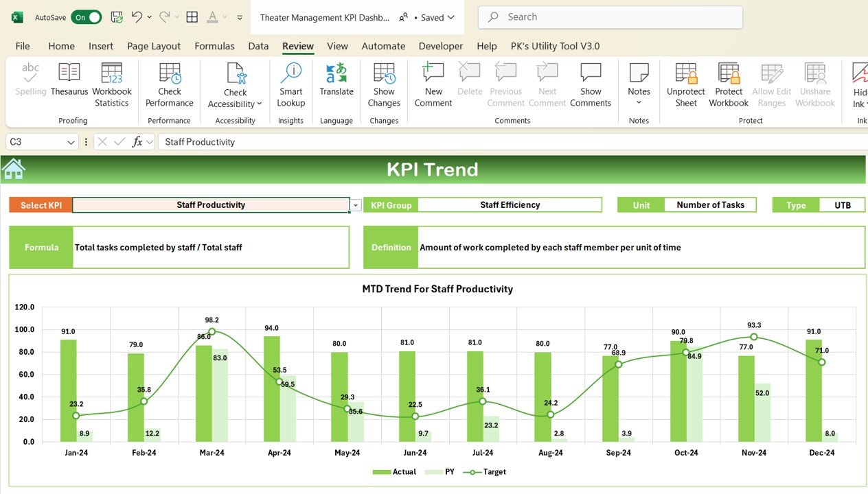Open the Help tab

coord(486,46)
